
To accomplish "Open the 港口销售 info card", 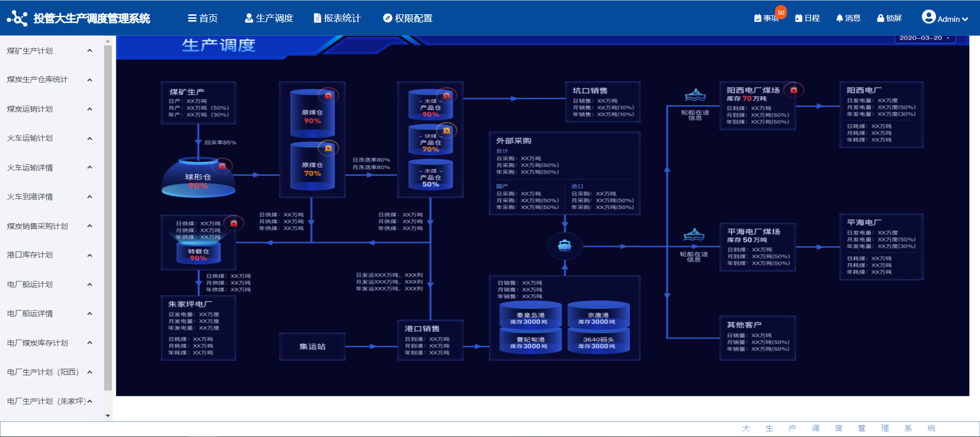I will 430,340.
